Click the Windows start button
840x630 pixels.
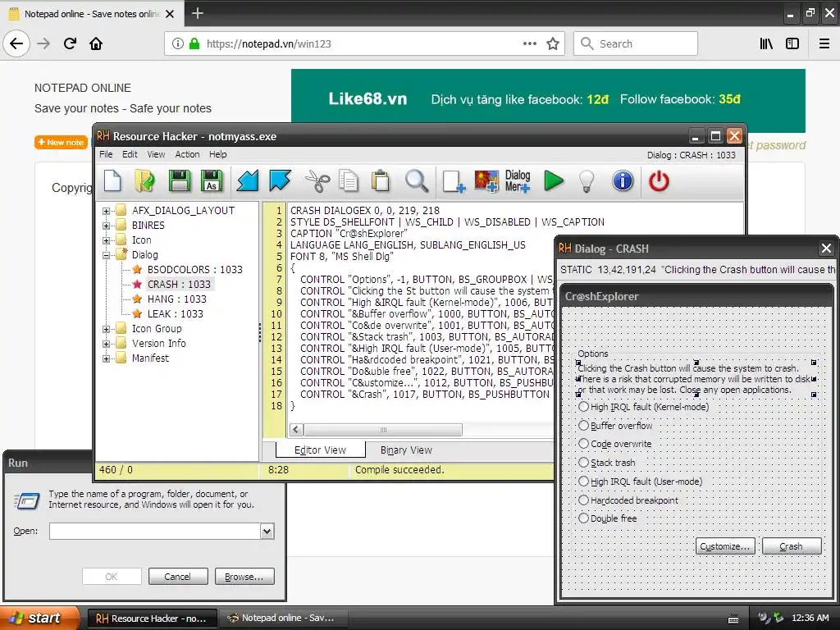click(39, 618)
